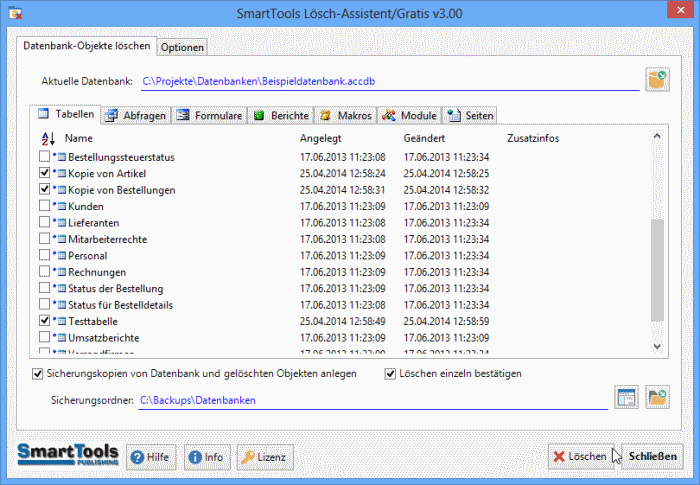This screenshot has width=700, height=485.
Task: Open the Abfragen tab
Action: tap(136, 116)
